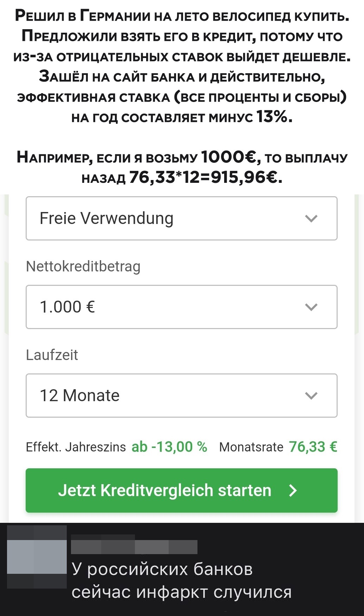The image size is (364, 616).
Task: Open the blurred commenter avatar
Action: pos(37,557)
